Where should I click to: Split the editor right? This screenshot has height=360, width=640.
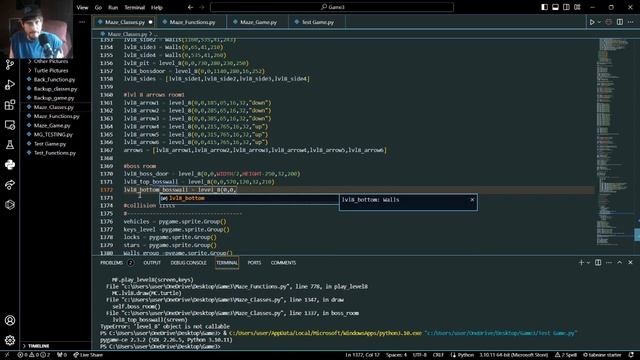tap(620, 22)
